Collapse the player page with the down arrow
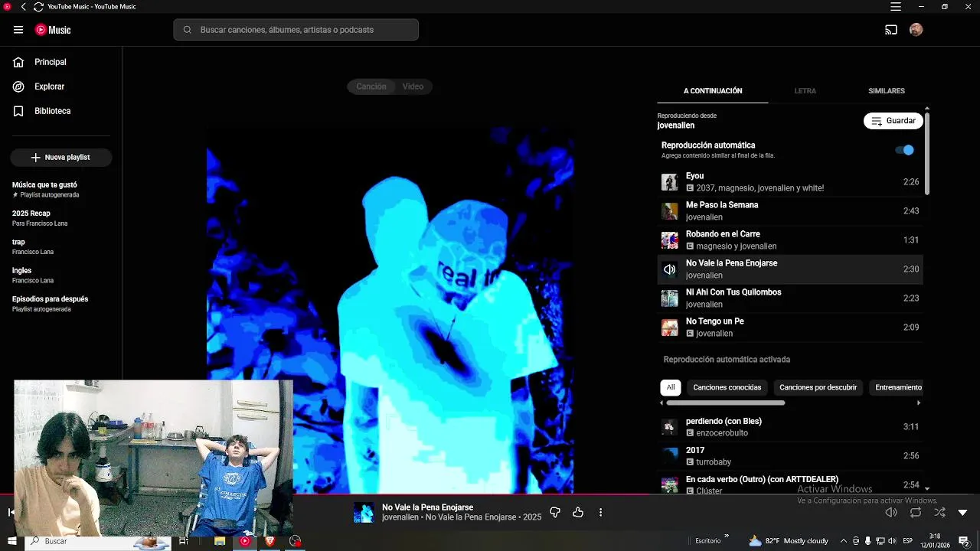Screen dimensions: 980x551 963,512
